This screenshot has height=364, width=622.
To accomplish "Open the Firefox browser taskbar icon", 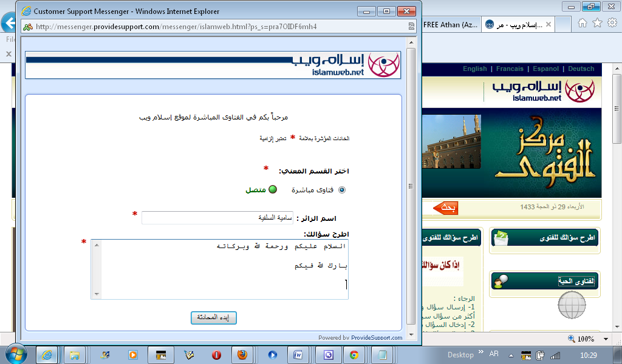I will pos(242,355).
